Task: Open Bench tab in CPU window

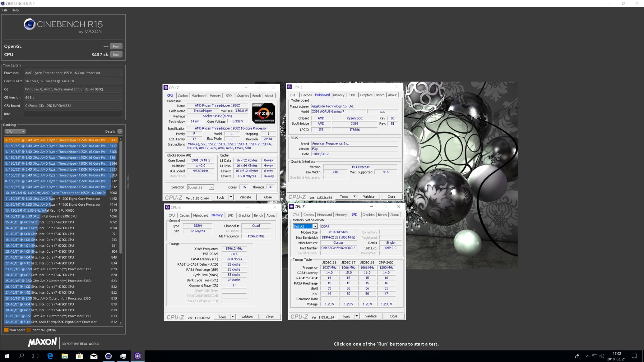Action: 257,96
